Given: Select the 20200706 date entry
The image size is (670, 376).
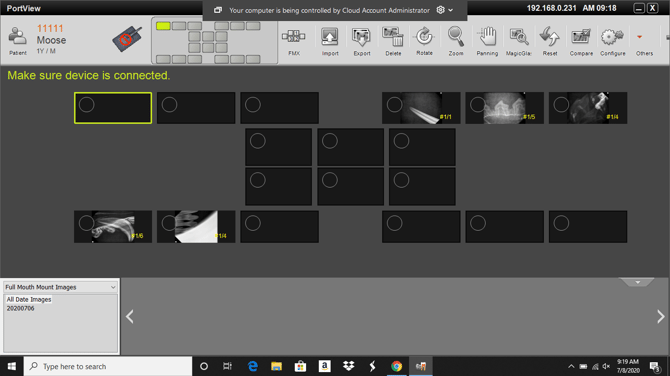Looking at the screenshot, I should (21, 308).
